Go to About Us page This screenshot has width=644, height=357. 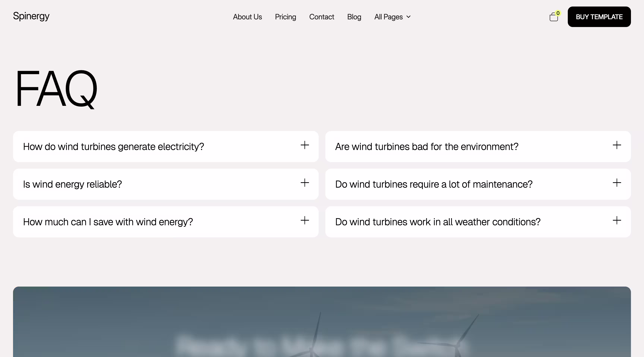[247, 17]
